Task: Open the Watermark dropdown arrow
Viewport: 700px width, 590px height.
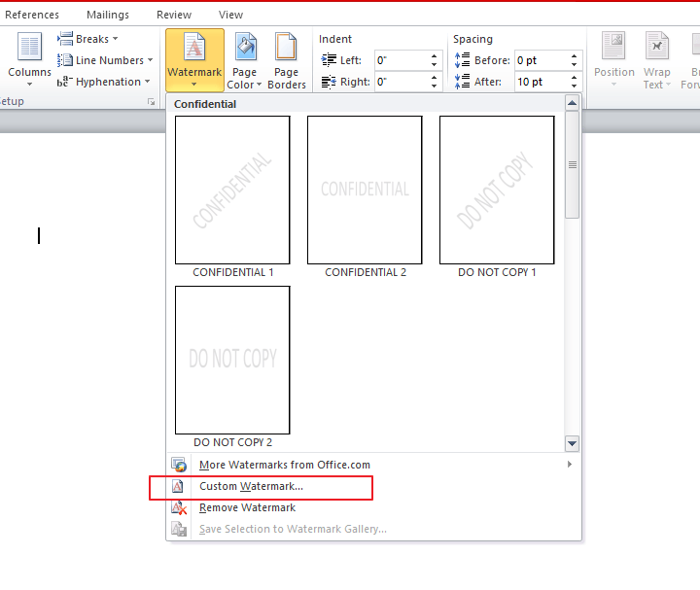Action: coord(194,84)
